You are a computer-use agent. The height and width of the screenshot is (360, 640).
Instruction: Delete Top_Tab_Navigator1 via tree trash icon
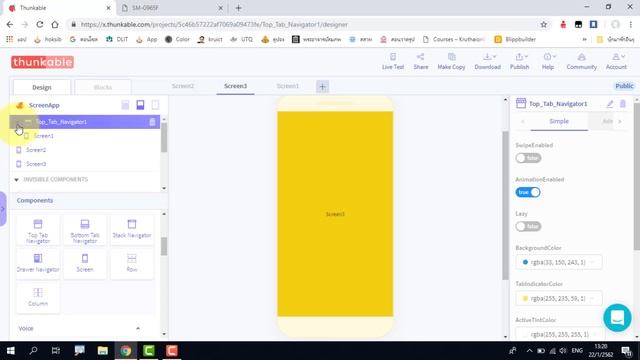(152, 122)
